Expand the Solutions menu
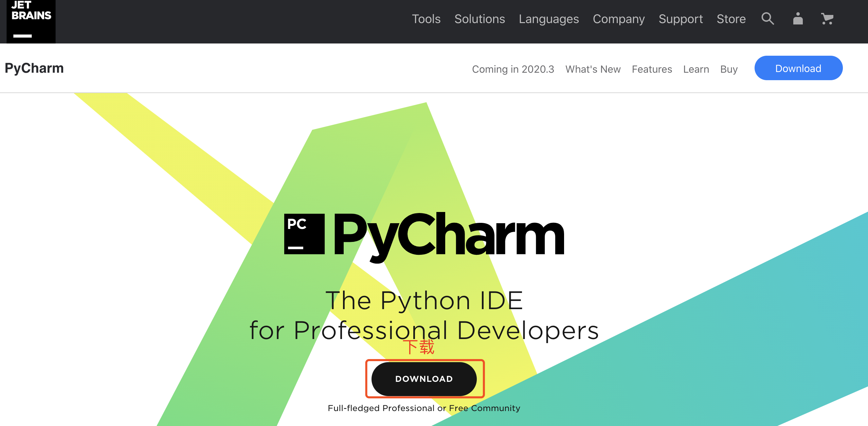This screenshot has height=426, width=868. click(x=480, y=19)
